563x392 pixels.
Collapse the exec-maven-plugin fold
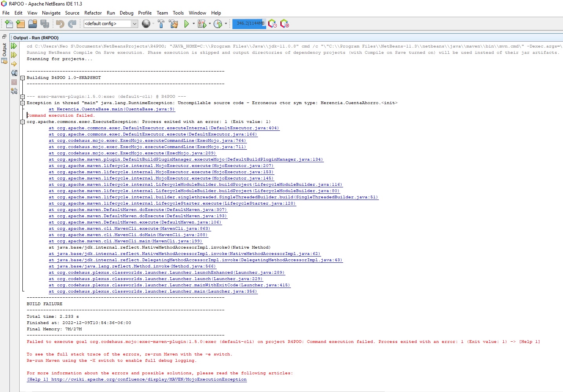tap(22, 97)
